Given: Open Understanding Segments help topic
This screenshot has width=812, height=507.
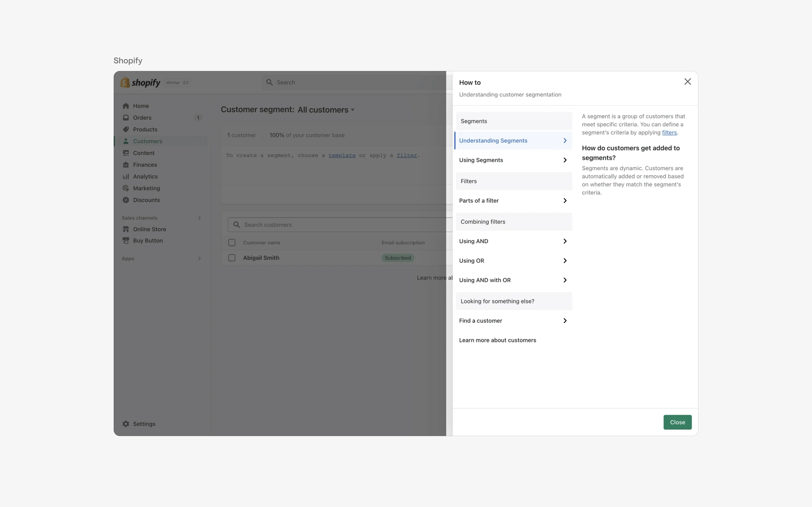Looking at the screenshot, I should click(493, 140).
